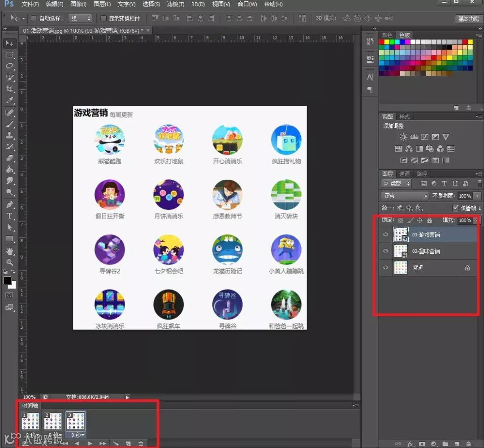Open the 正常 blend mode dropdown
The height and width of the screenshot is (448, 484).
tap(405, 196)
